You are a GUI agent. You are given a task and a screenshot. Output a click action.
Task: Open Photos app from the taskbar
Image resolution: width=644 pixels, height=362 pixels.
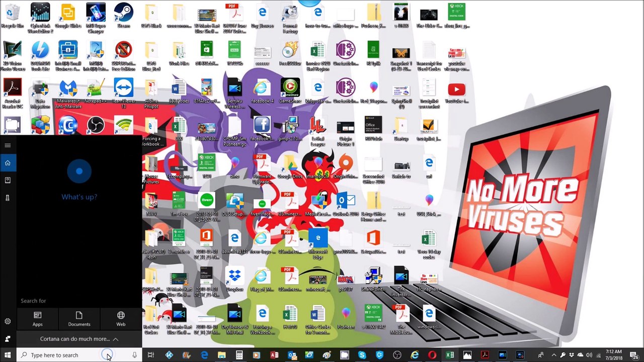pyautogui.click(x=467, y=355)
